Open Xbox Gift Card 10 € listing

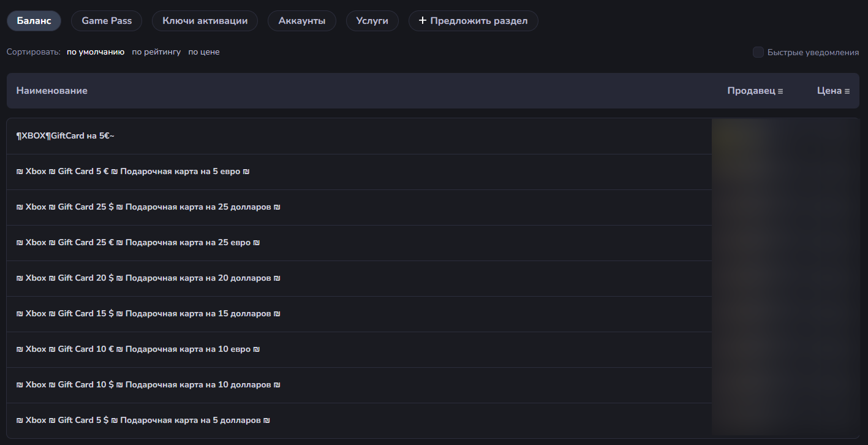tap(433, 349)
